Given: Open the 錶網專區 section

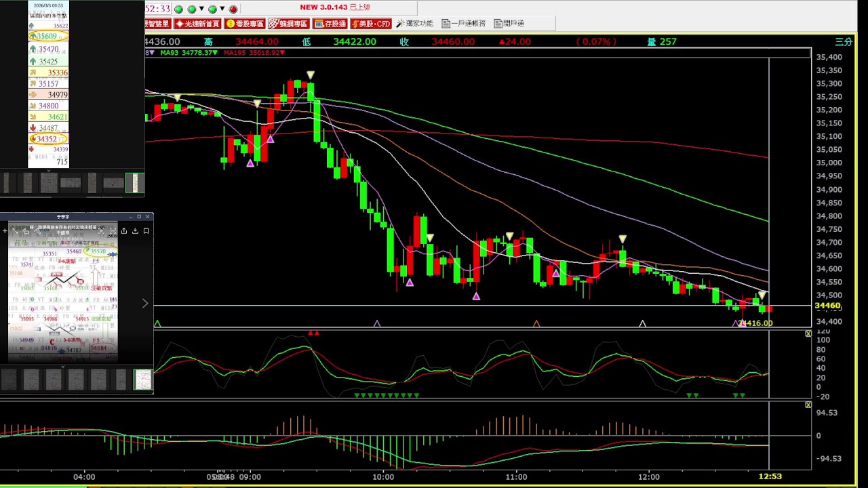Looking at the screenshot, I should [x=288, y=24].
